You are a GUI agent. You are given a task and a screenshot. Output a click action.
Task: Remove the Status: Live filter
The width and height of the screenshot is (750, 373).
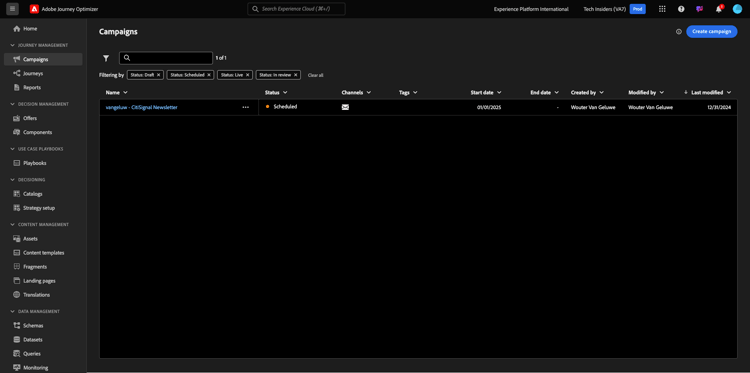247,75
